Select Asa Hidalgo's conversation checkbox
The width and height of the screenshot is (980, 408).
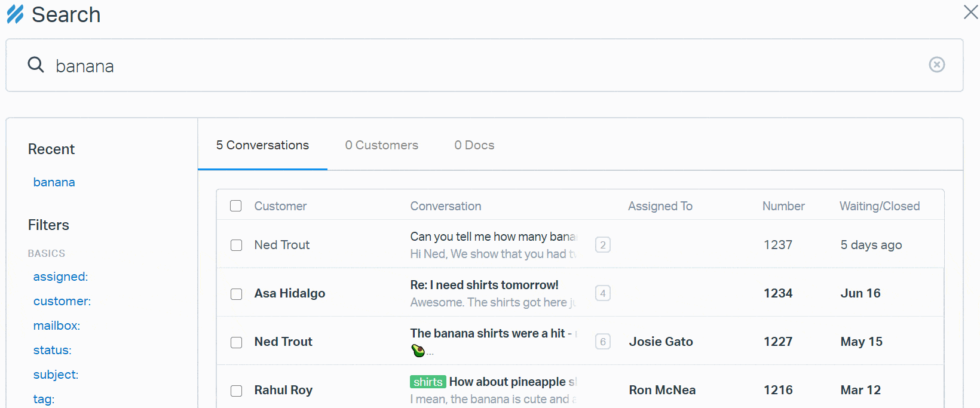[237, 294]
